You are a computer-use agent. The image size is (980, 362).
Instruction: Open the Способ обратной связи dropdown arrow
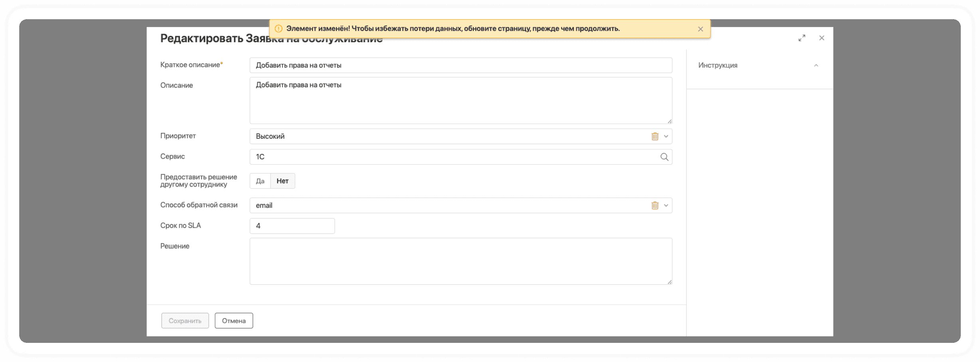[x=666, y=205]
